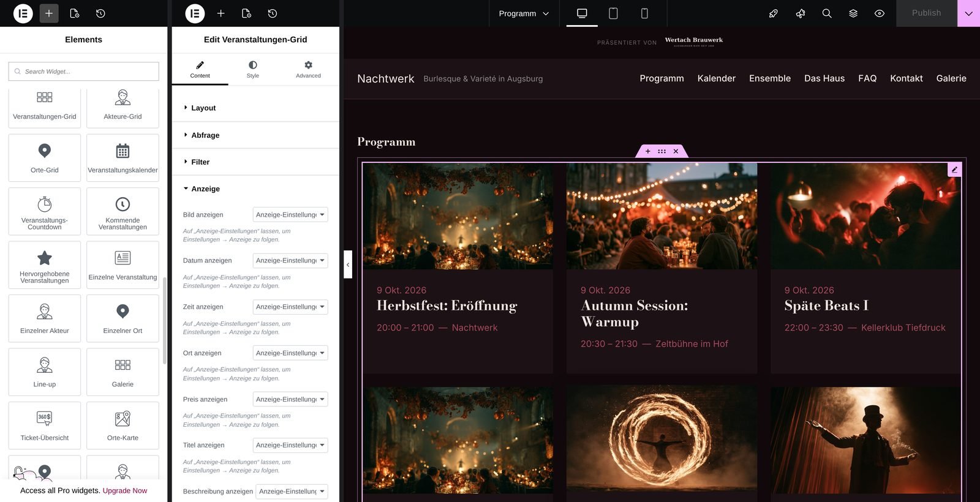Open the Bild anzeigen dropdown
This screenshot has width=980, height=502.
(x=290, y=215)
